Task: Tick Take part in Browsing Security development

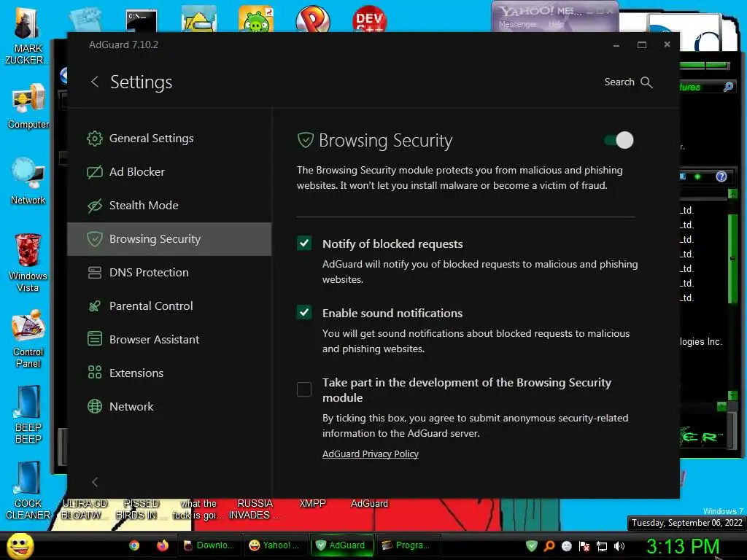Action: [304, 389]
